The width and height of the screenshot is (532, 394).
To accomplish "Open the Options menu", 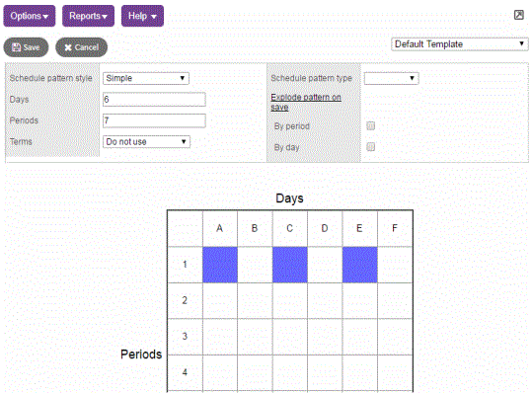I will [x=30, y=16].
